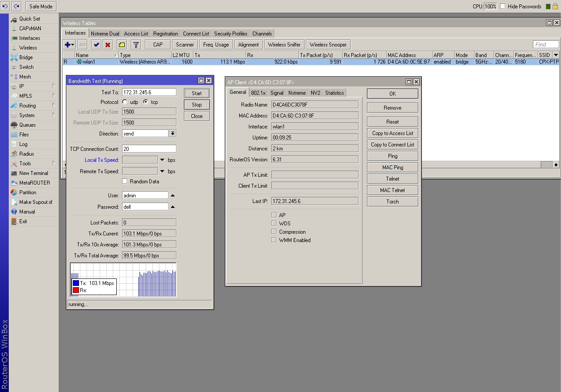The width and height of the screenshot is (561, 392).
Task: Switch to the Registration tab
Action: 165,34
